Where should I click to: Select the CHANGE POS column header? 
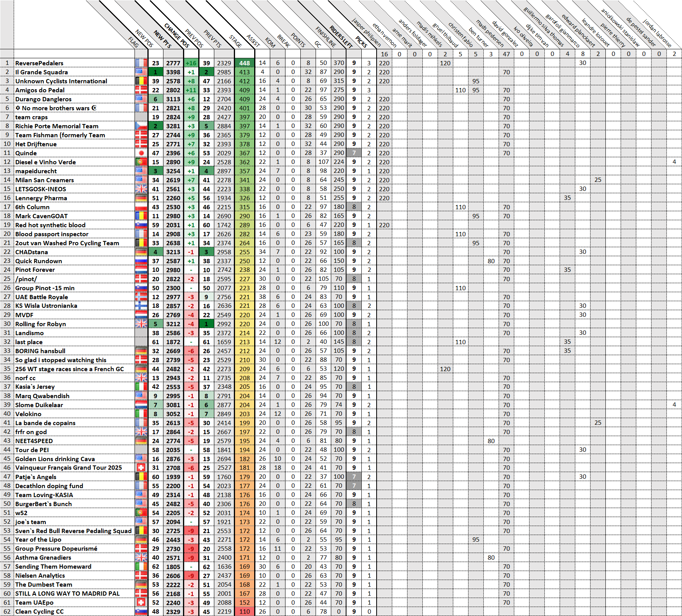(x=176, y=35)
